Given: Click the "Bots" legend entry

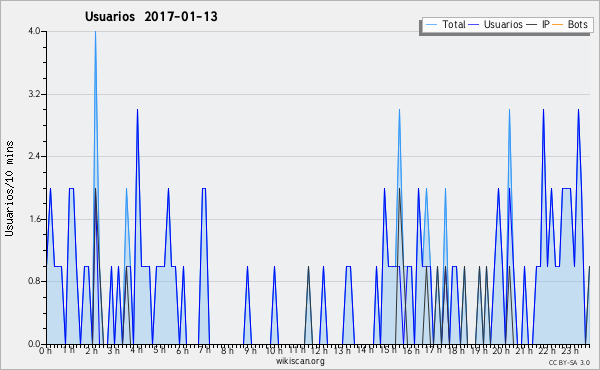Looking at the screenshot, I should coord(577,24).
